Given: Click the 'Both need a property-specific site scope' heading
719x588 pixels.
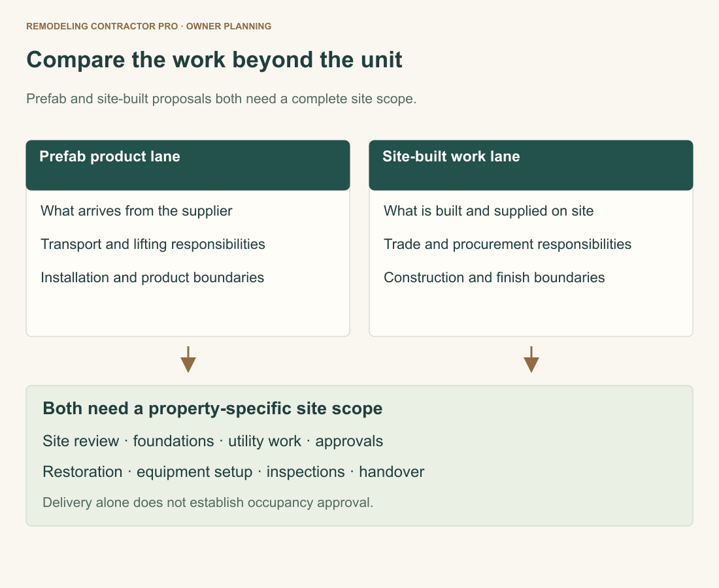Looking at the screenshot, I should 212,408.
